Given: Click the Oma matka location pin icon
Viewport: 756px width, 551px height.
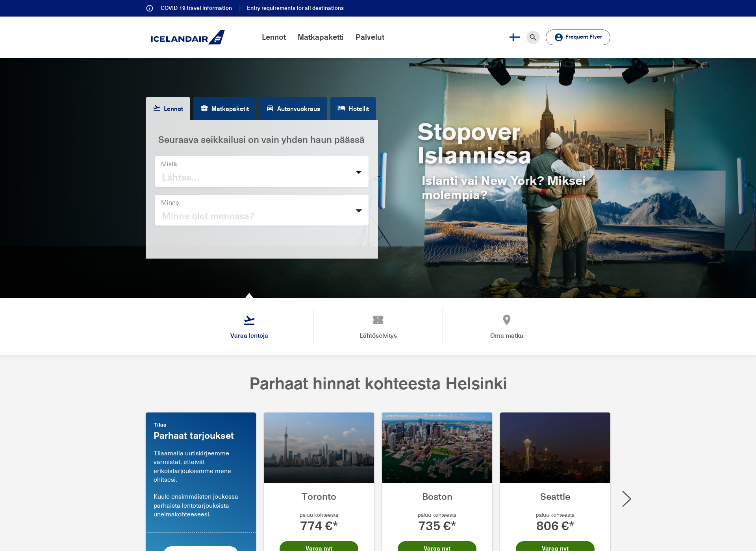Looking at the screenshot, I should pos(507,320).
